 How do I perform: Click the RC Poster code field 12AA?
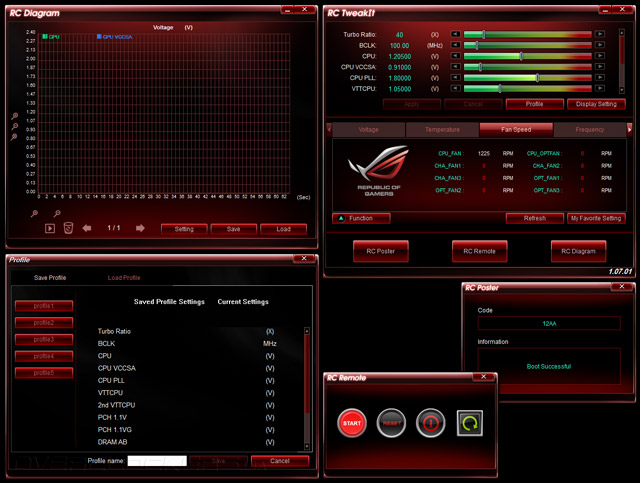[x=549, y=323]
